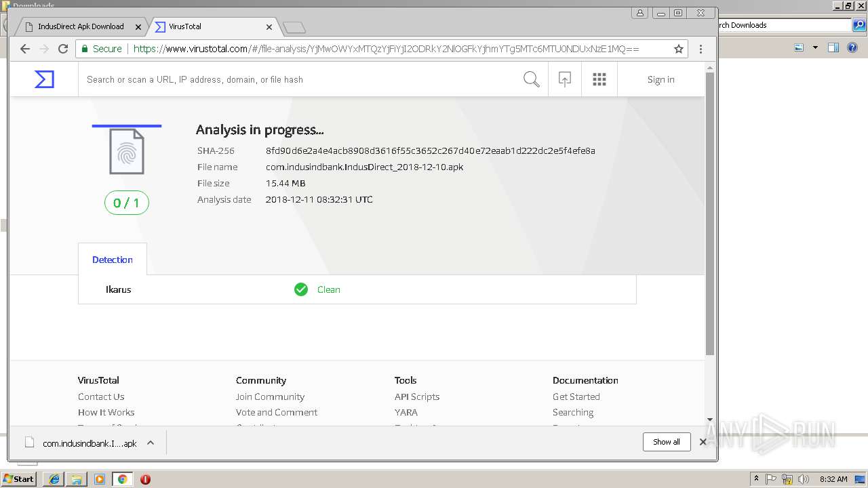The image size is (868, 488).
Task: Click the Sign in link
Action: click(x=660, y=79)
